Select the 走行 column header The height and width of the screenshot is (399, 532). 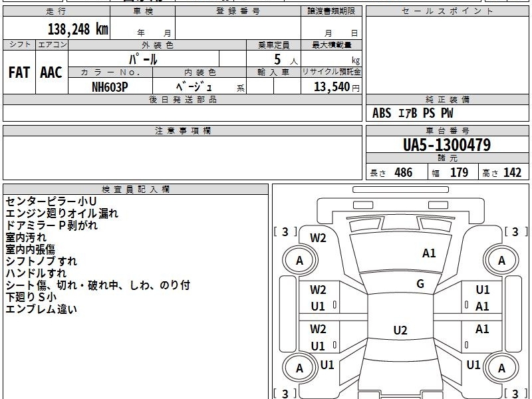[57, 11]
